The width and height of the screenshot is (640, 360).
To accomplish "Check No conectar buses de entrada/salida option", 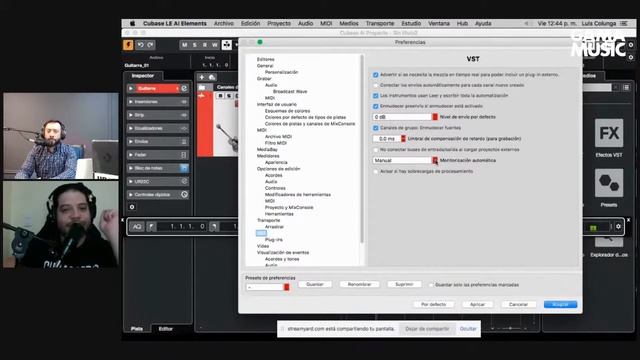I will tap(376, 150).
